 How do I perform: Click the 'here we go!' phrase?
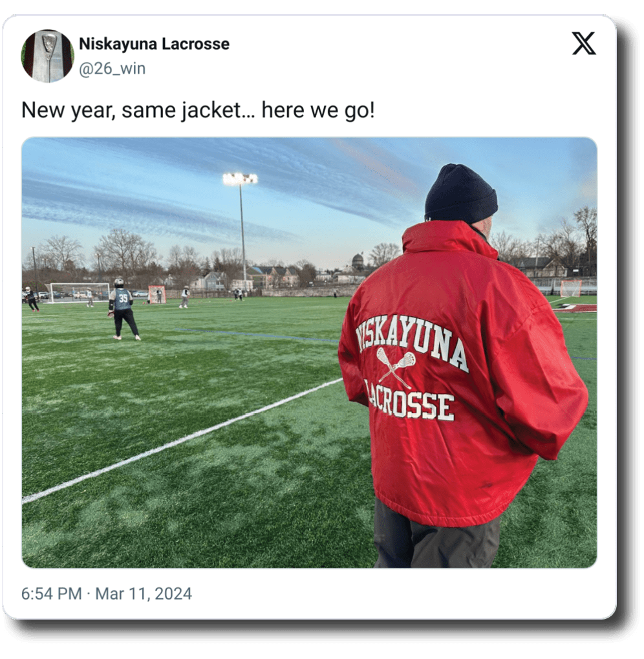[318, 111]
